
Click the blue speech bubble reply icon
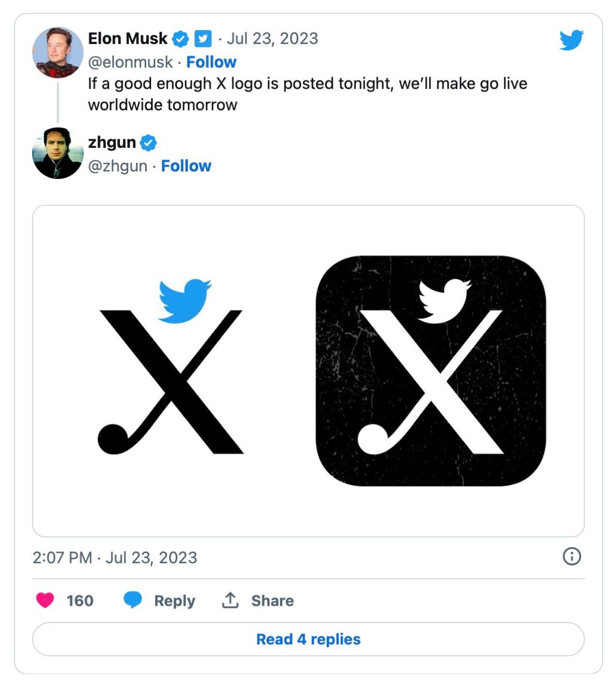coord(132,600)
